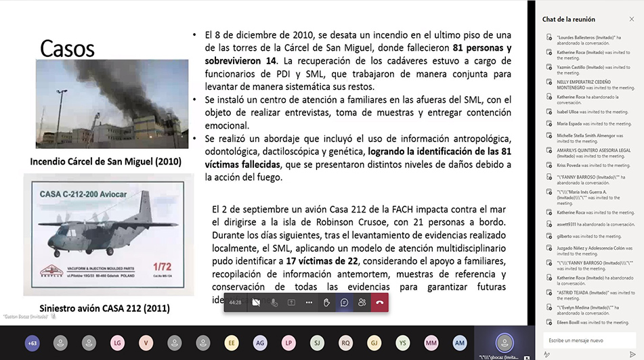Raise your hand in the meeting
The image size is (644, 360).
[326, 302]
